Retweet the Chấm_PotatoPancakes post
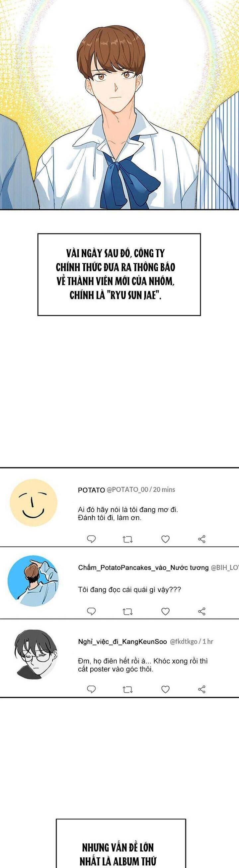Viewport: 239px width, 868px height. point(127,612)
